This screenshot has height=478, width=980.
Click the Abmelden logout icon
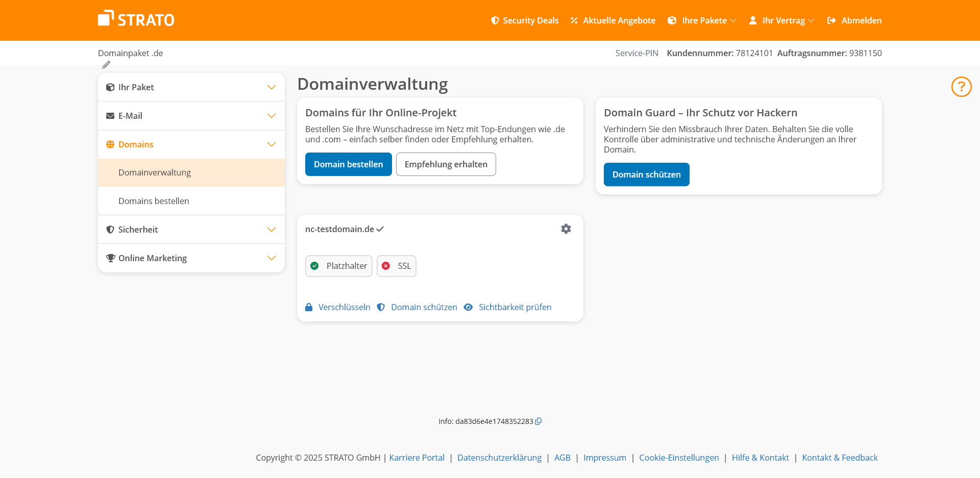pyautogui.click(x=831, y=20)
